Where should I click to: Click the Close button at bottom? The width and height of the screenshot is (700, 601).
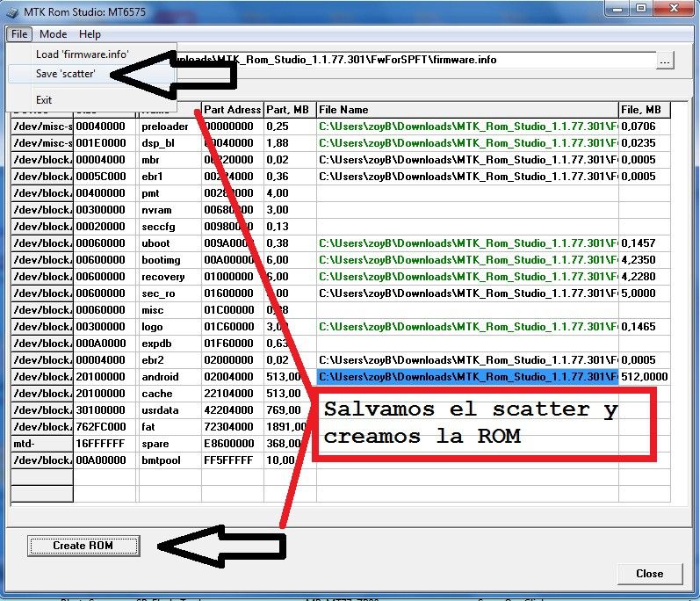(650, 574)
